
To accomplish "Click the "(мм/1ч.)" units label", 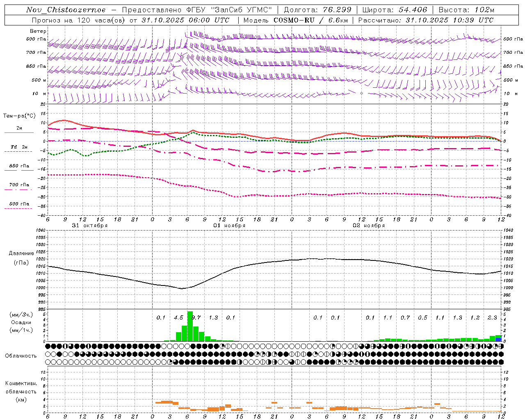I will point(21,330).
